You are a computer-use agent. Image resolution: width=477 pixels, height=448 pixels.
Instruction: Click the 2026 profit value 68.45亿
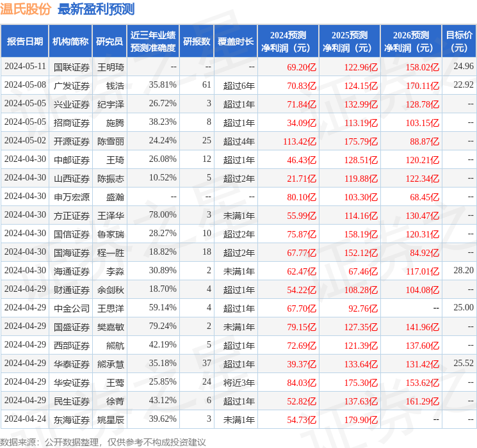[x=424, y=197]
